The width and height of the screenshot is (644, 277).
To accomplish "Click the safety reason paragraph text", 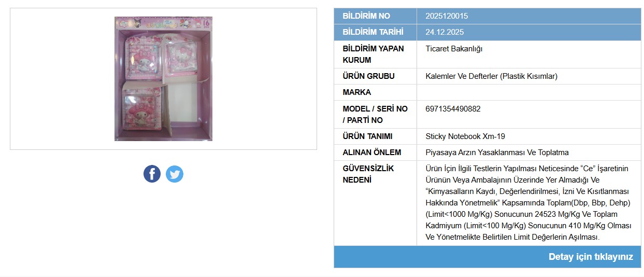I will point(527,203).
